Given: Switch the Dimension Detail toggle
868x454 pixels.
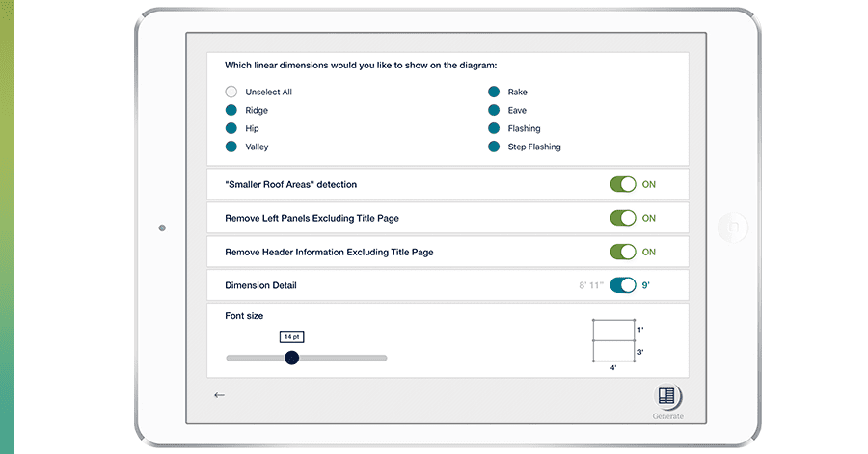Looking at the screenshot, I should click(x=623, y=285).
